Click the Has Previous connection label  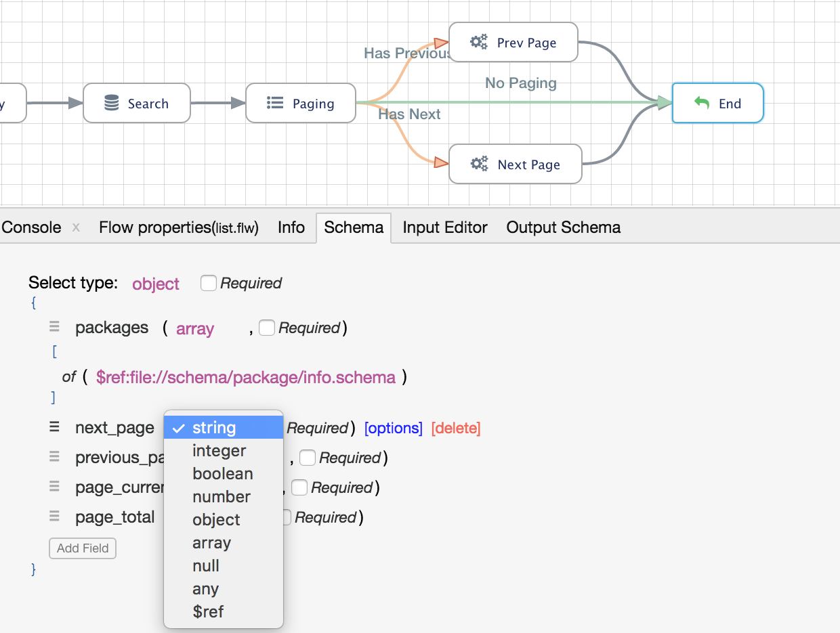pos(406,53)
